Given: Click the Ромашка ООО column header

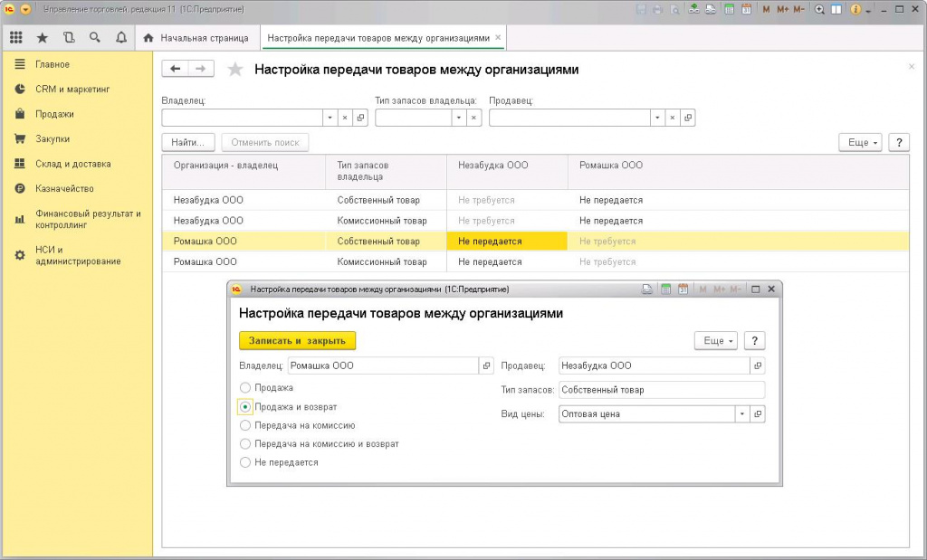Looking at the screenshot, I should point(738,171).
